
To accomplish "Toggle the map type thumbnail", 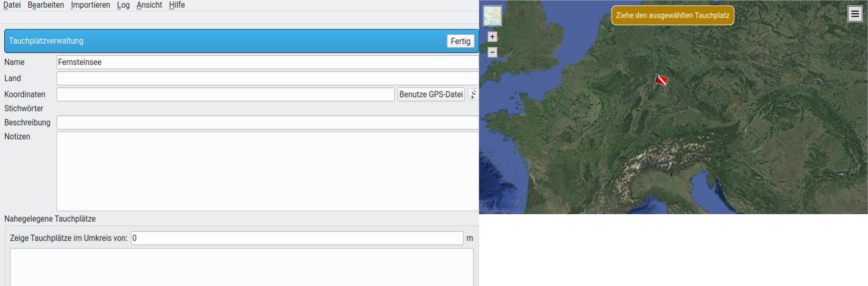I will [492, 16].
